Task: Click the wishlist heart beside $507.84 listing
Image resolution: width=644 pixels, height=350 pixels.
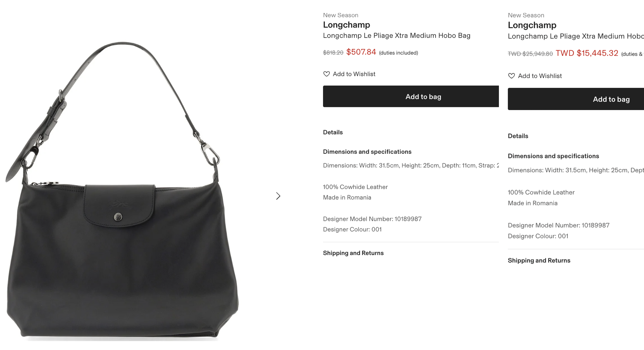Action: tap(326, 74)
